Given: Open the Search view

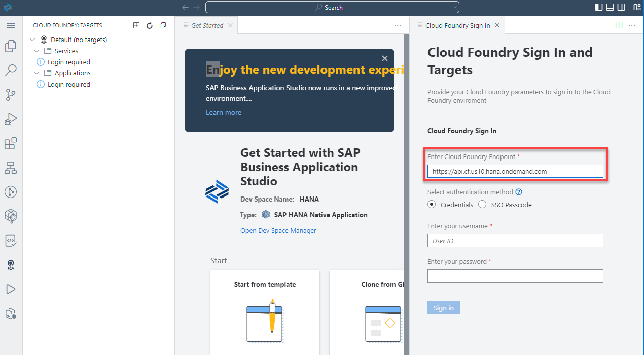Looking at the screenshot, I should coord(11,70).
